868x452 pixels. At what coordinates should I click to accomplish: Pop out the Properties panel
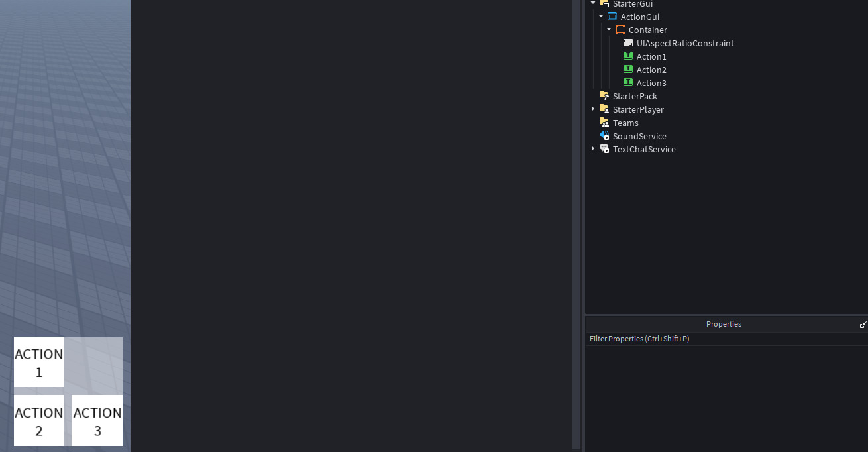click(863, 325)
